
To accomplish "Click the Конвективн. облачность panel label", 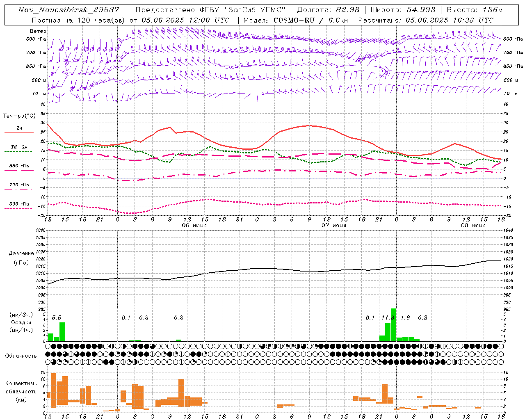I will click(x=21, y=387).
